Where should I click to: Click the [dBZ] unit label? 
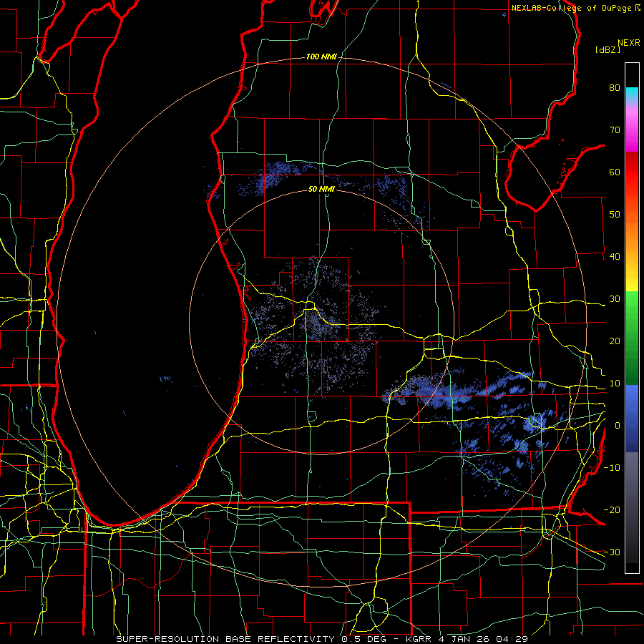click(x=608, y=49)
